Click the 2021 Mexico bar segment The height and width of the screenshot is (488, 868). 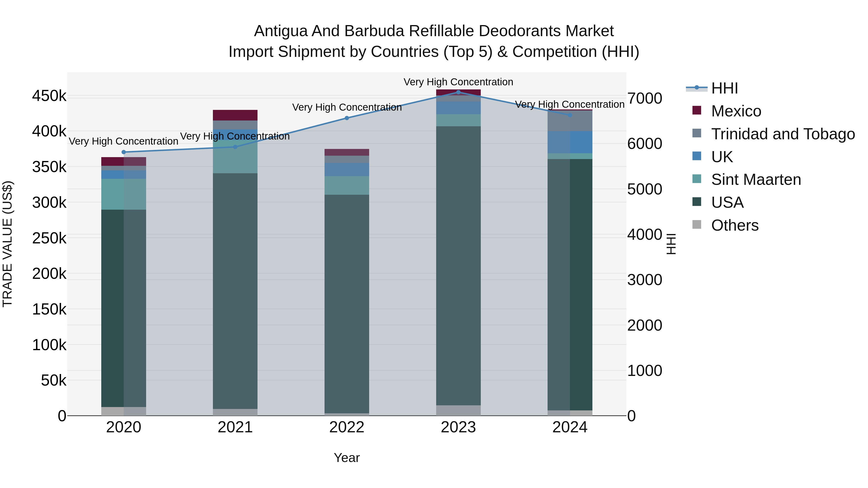(x=235, y=115)
